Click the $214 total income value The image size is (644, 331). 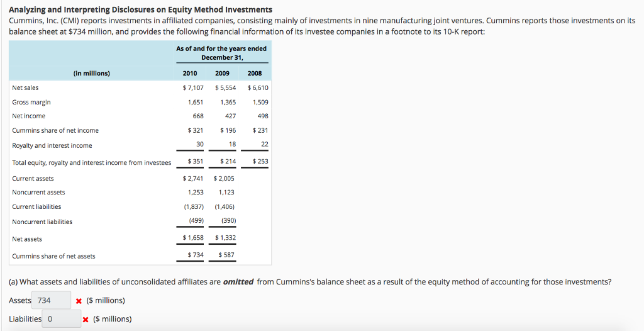pyautogui.click(x=228, y=161)
